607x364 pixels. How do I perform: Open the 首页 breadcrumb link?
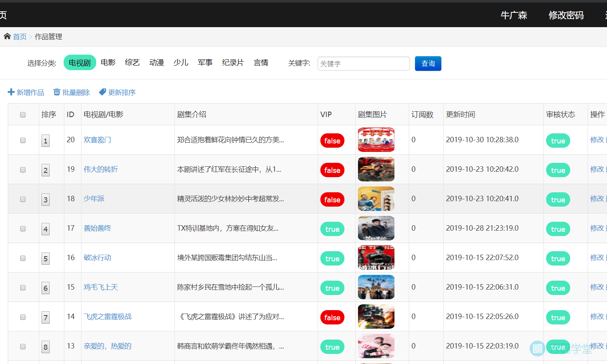[20, 36]
